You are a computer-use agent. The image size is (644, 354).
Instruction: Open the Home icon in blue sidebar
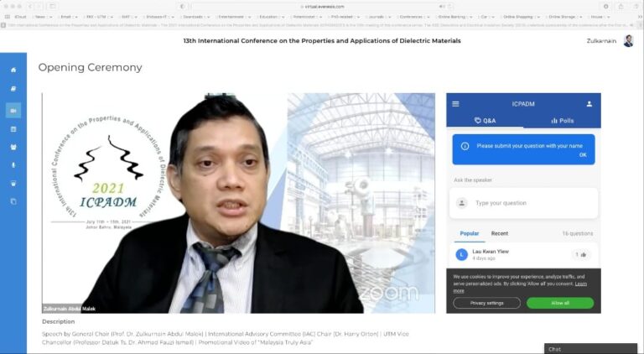pos(13,70)
